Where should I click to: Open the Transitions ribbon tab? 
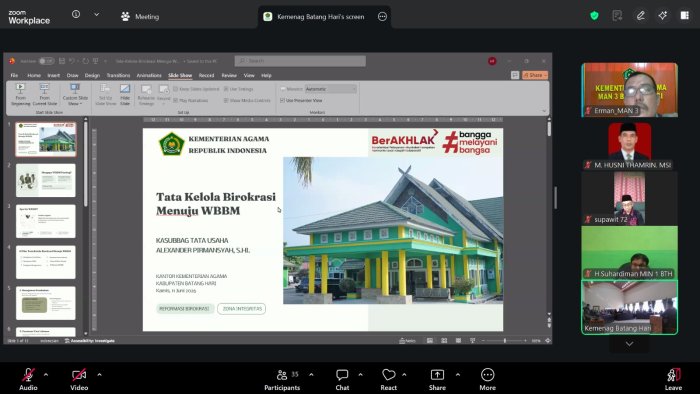118,75
